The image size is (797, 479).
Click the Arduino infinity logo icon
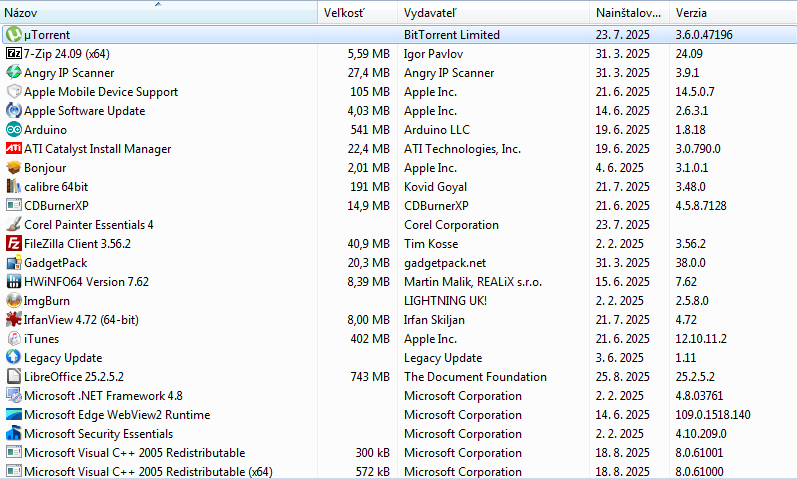pos(14,130)
